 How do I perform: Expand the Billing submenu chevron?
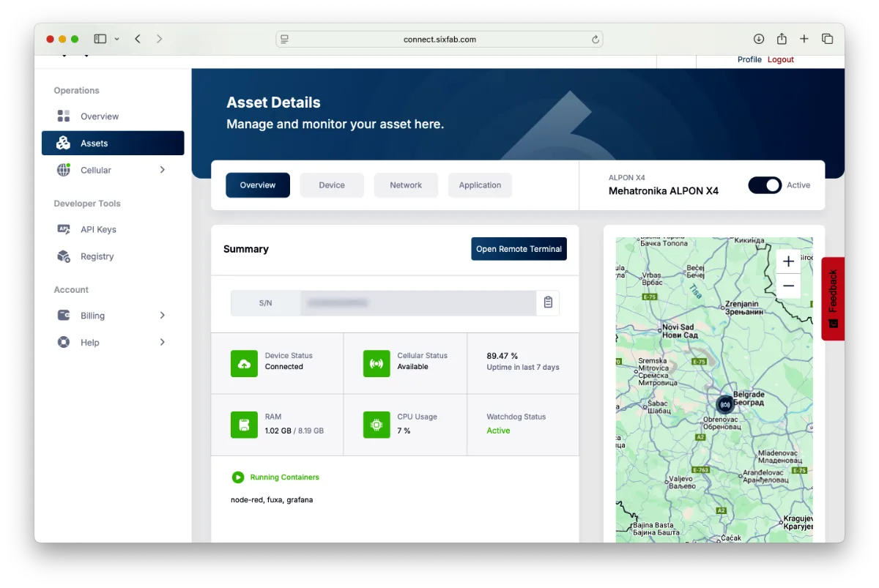[x=163, y=316]
